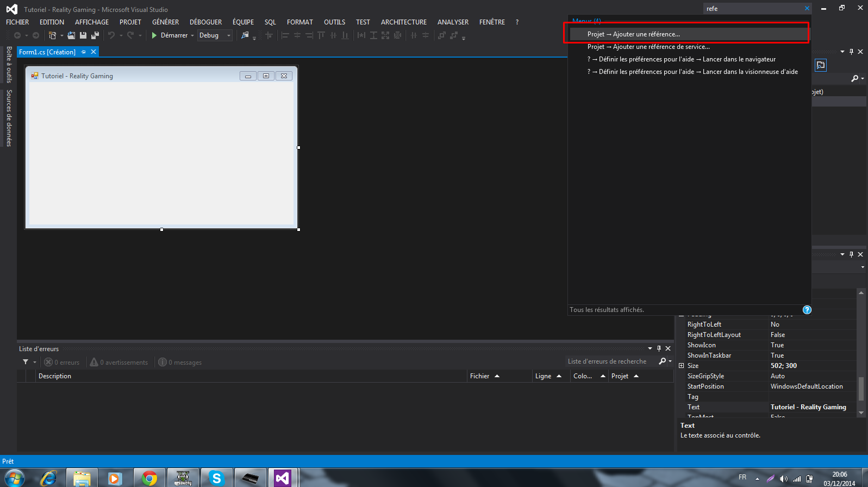Click the Solution Explorer highlighted folder view icon
Image resolution: width=868 pixels, height=487 pixels.
821,65
